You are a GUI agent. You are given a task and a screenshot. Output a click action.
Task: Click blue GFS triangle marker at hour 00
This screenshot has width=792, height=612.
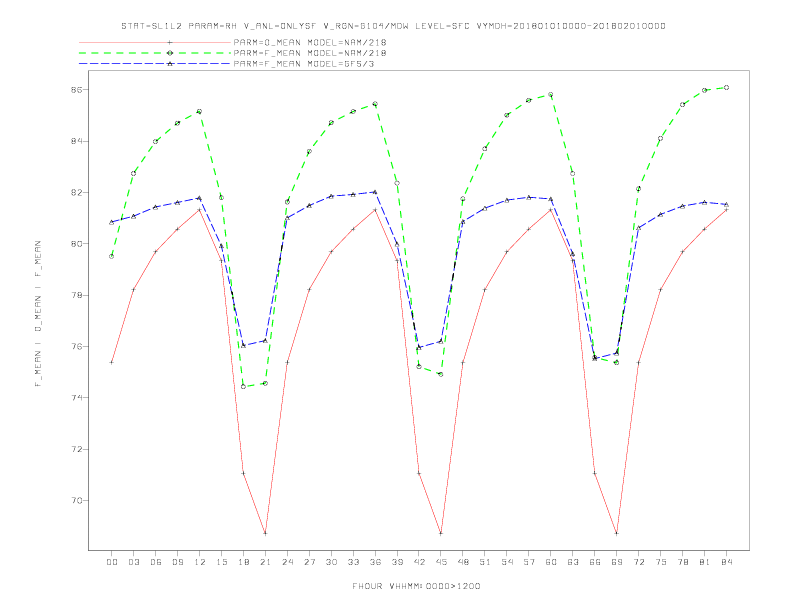[112, 222]
